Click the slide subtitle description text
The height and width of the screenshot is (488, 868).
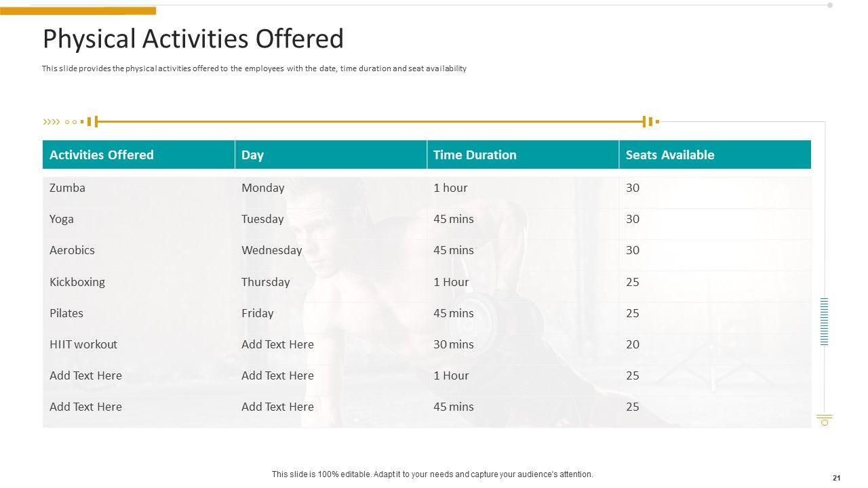(x=254, y=68)
